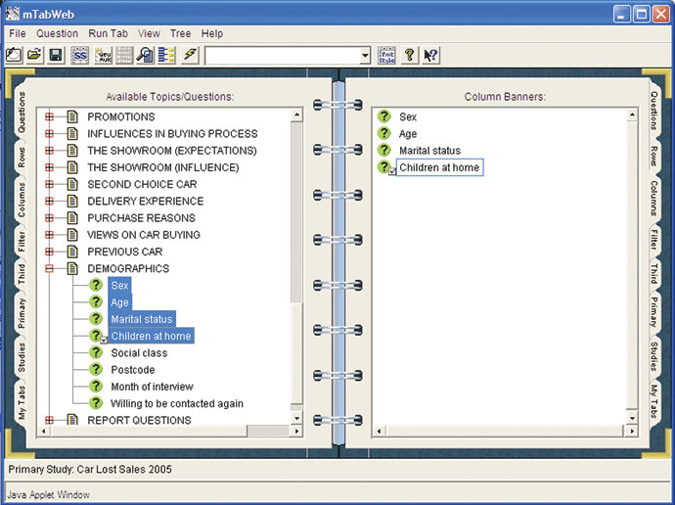Click the Column Banners scroll-right arrow

[632, 431]
